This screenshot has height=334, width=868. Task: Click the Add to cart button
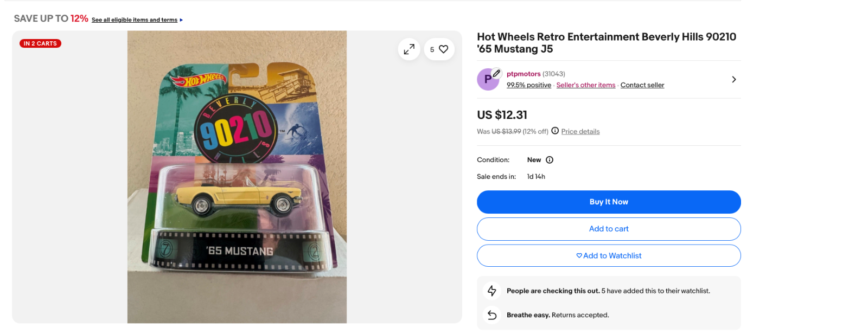point(609,229)
